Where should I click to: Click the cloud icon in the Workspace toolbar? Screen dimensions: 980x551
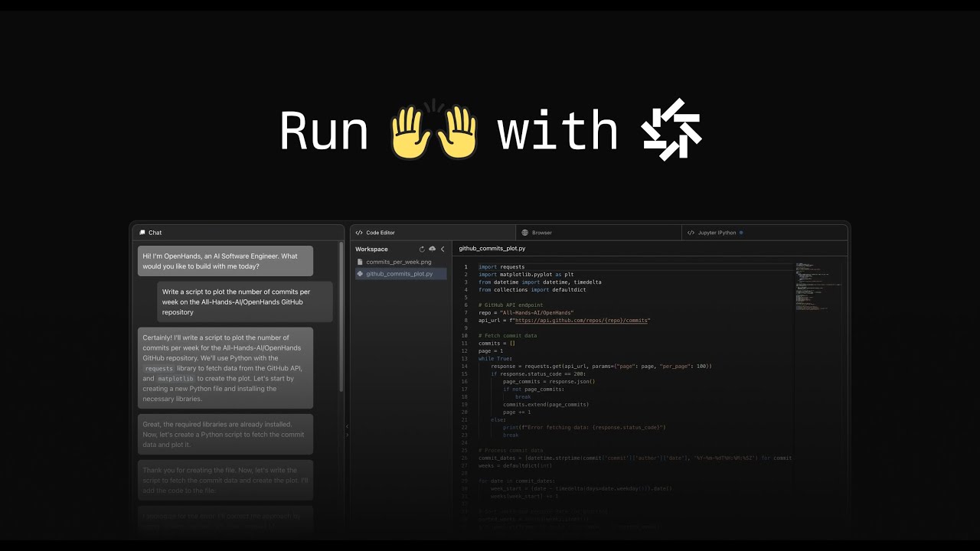click(x=432, y=249)
